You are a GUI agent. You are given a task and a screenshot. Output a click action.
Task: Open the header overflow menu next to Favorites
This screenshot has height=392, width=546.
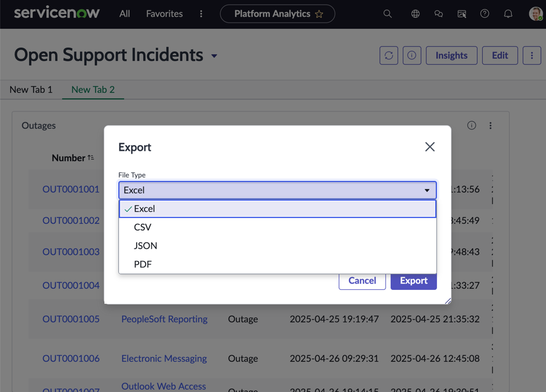(x=201, y=14)
